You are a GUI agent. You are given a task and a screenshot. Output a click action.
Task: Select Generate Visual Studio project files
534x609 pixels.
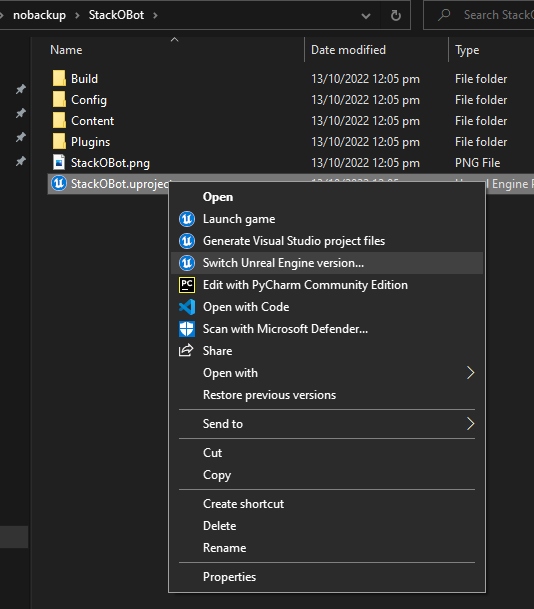[x=327, y=241]
